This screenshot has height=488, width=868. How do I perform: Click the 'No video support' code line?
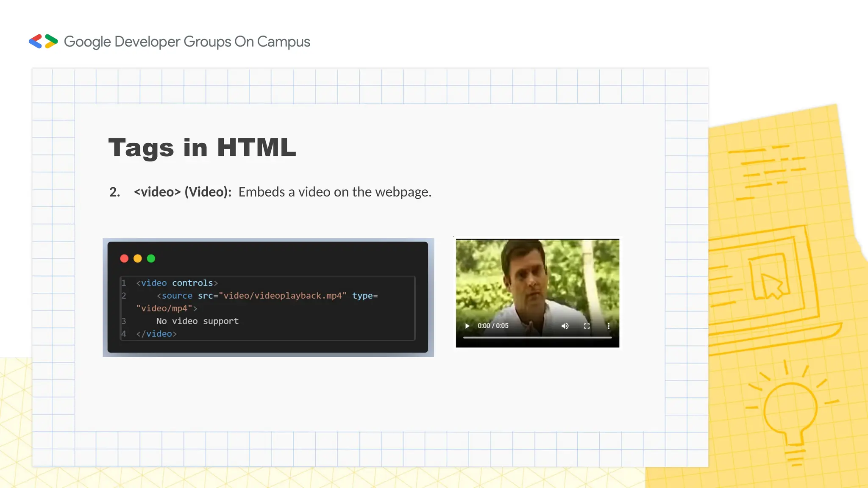[198, 321]
